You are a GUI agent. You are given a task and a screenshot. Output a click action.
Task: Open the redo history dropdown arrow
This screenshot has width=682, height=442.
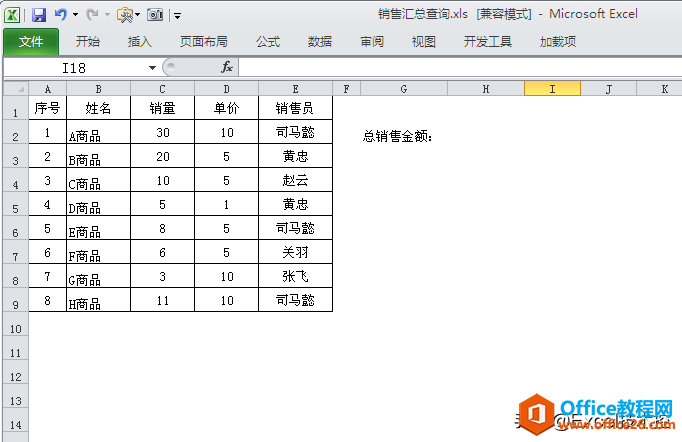(107, 15)
